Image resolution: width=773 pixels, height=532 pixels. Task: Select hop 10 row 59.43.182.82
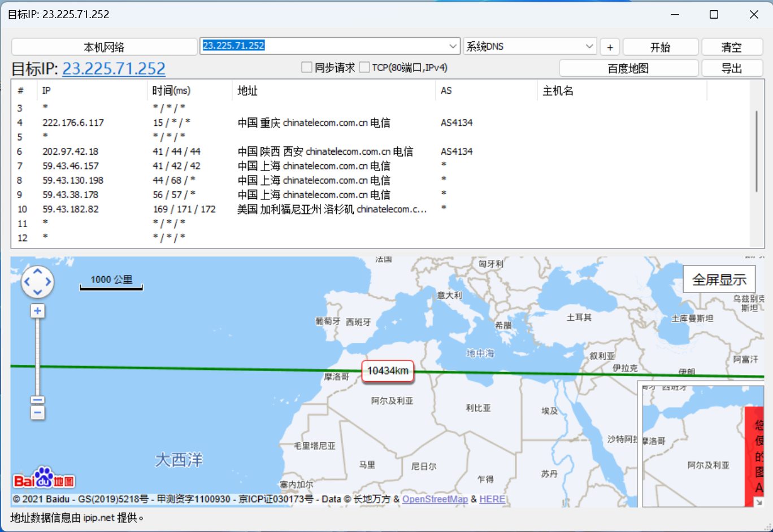click(71, 209)
